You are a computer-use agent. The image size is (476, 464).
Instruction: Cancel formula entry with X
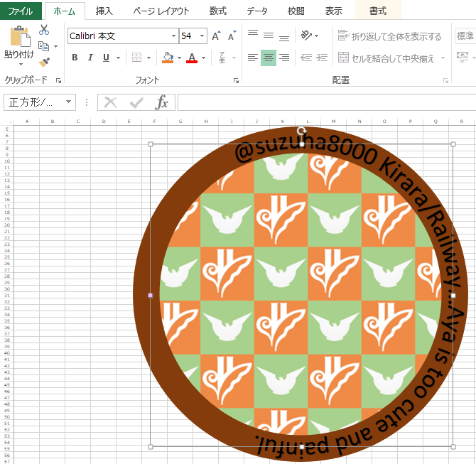[111, 102]
